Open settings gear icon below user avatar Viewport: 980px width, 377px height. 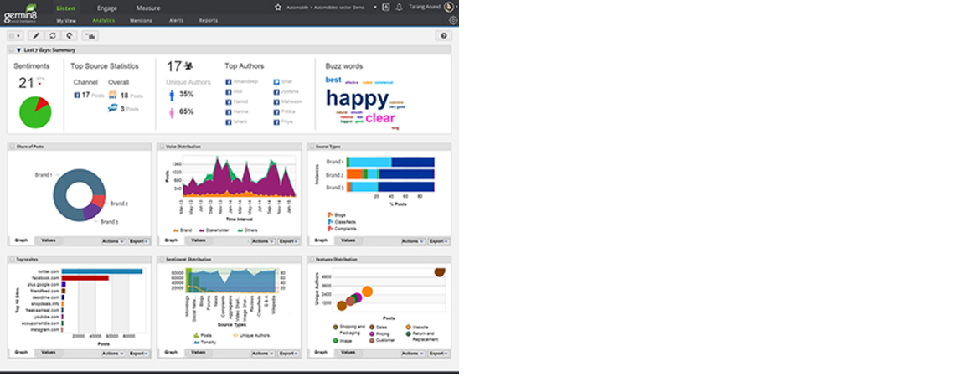453,20
